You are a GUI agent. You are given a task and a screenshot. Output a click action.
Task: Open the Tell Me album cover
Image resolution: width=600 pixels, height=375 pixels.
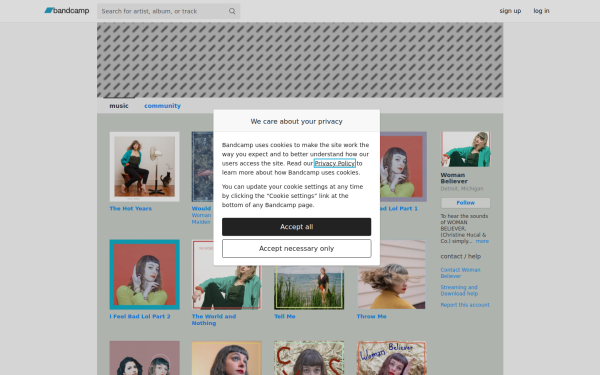309,287
